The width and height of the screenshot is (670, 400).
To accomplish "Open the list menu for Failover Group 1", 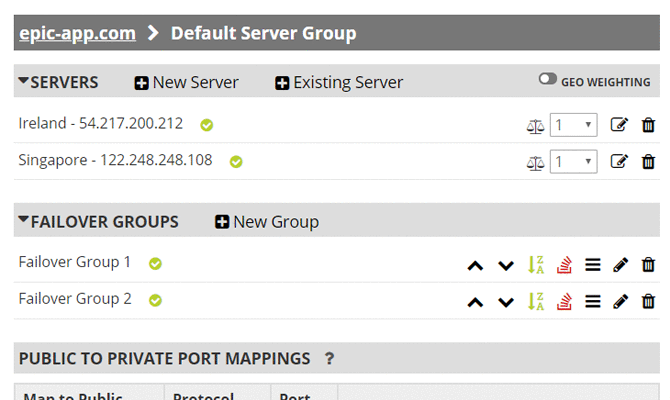I will tap(592, 265).
